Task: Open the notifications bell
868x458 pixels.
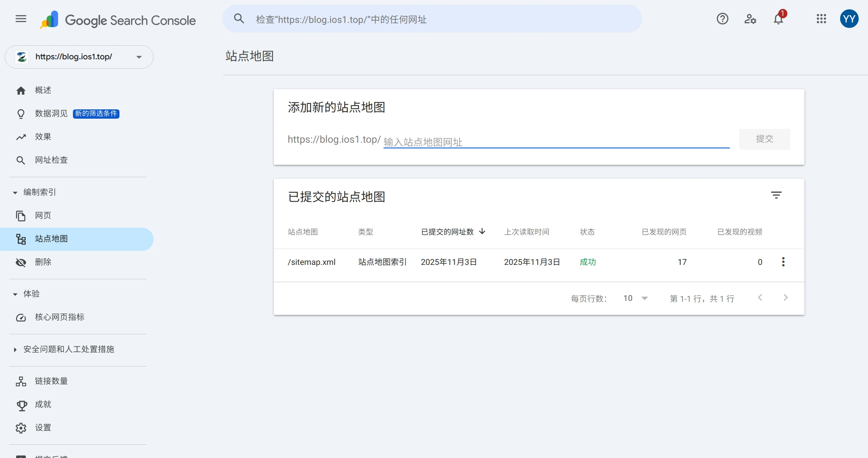Action: pyautogui.click(x=778, y=19)
